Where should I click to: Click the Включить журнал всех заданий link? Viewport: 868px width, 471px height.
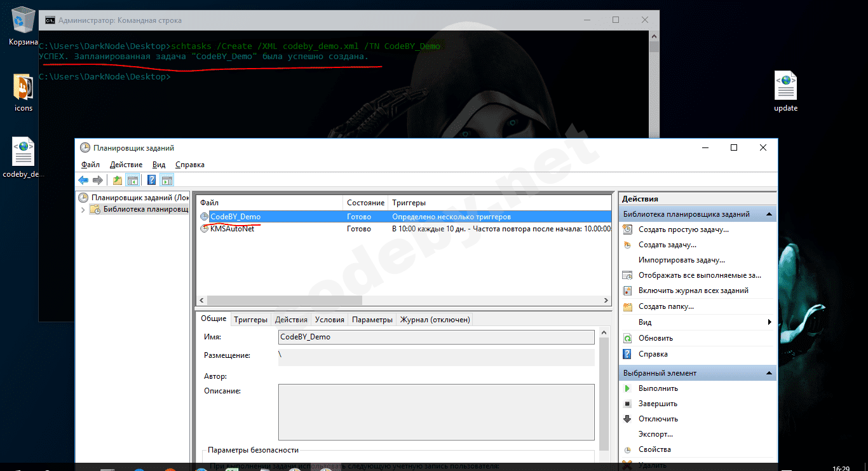[693, 290]
